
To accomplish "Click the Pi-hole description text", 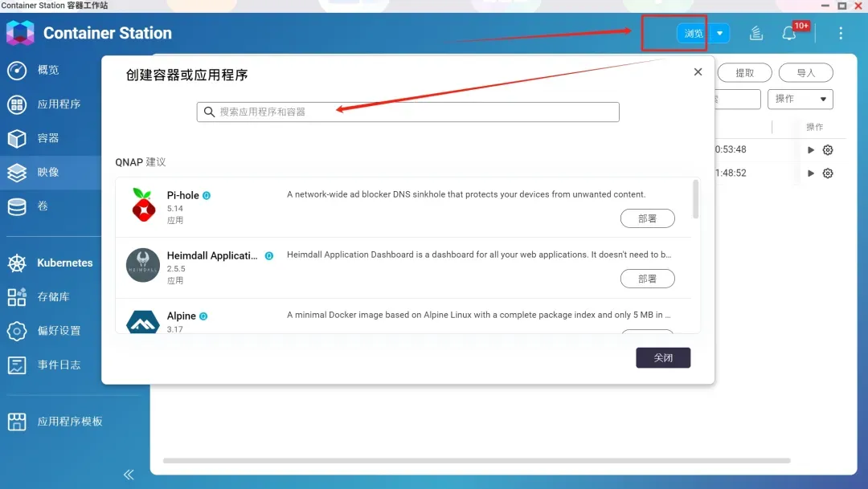I will click(x=466, y=194).
